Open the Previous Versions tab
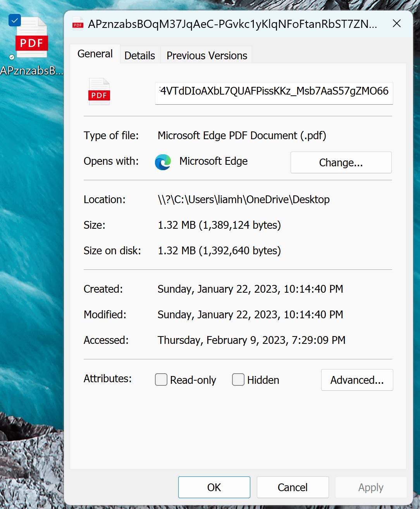 pyautogui.click(x=207, y=55)
